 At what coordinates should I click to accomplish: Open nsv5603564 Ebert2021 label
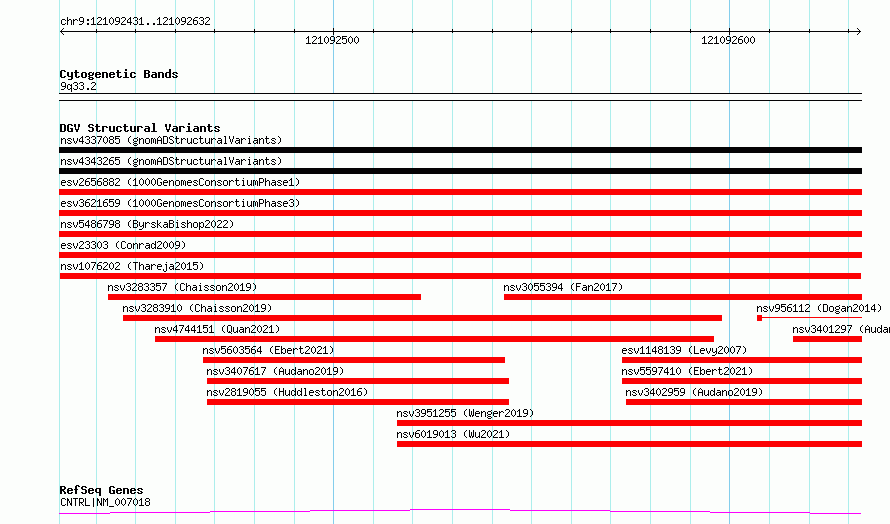pos(268,350)
